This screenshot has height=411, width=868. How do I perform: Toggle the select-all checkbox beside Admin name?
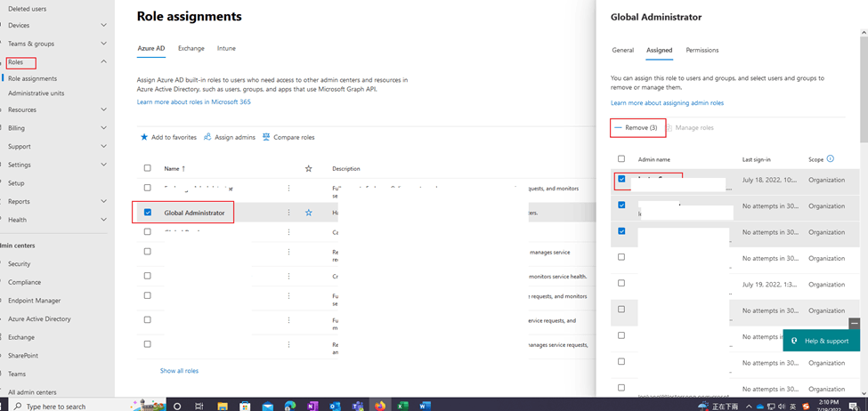click(621, 158)
